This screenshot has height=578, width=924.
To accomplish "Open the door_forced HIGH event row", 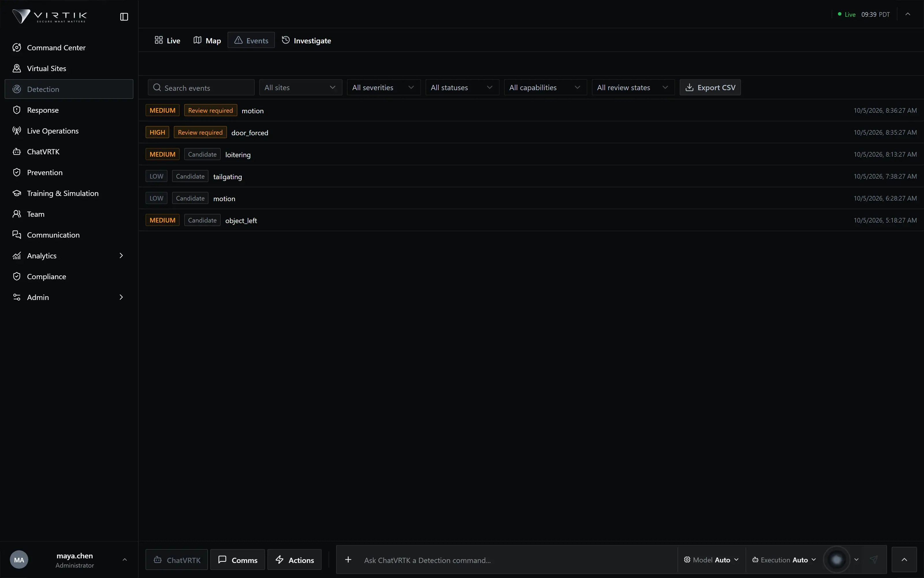I will (531, 132).
